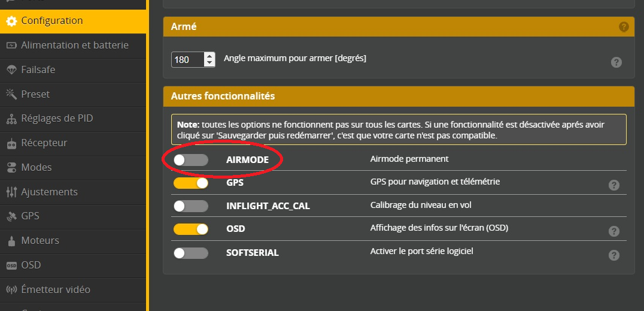The width and height of the screenshot is (644, 311).
Task: Click the Preset magic wand icon
Action: click(11, 94)
